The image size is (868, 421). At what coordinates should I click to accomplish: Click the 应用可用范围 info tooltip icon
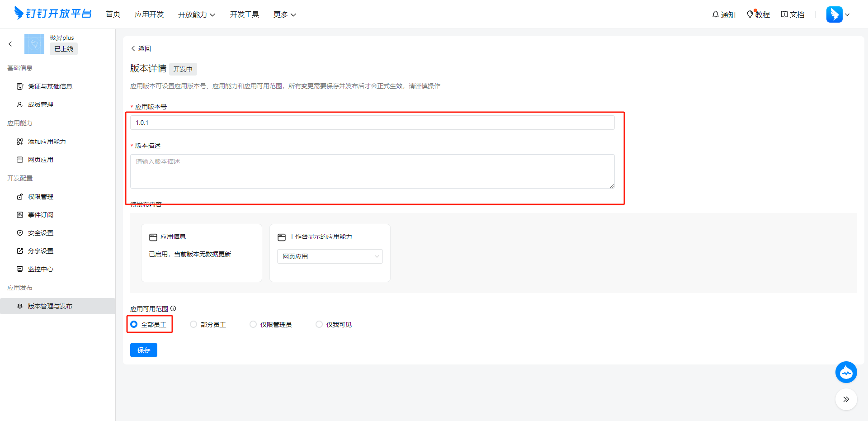click(x=173, y=308)
